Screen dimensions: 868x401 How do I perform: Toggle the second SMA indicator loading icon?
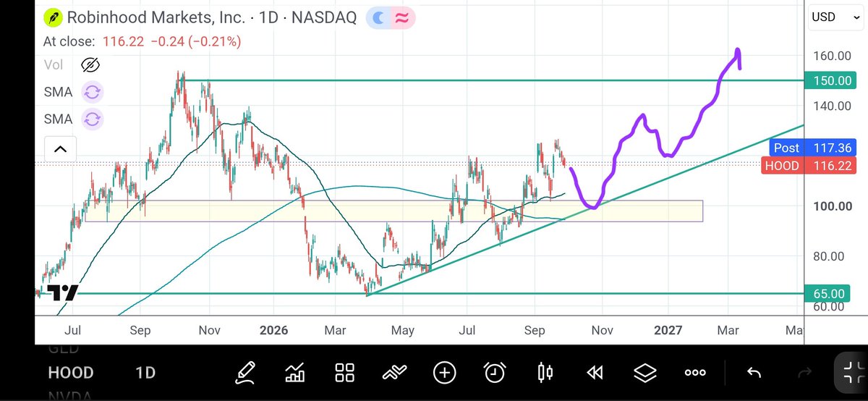click(92, 119)
